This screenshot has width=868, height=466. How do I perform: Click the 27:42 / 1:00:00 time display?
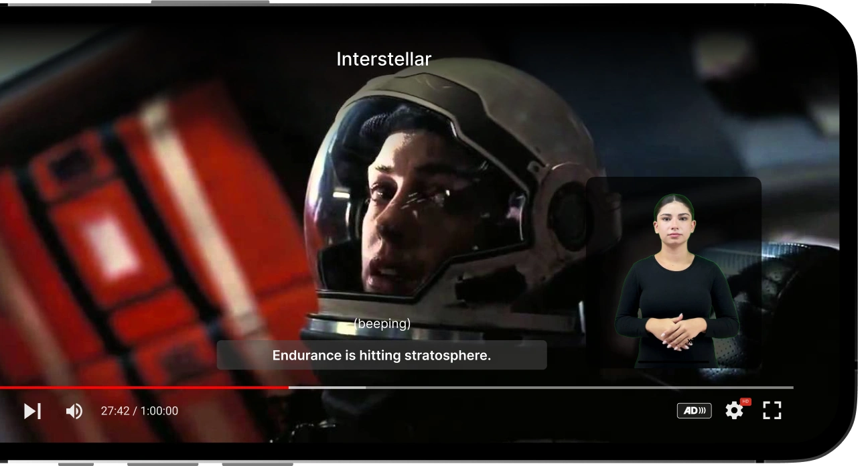click(139, 411)
